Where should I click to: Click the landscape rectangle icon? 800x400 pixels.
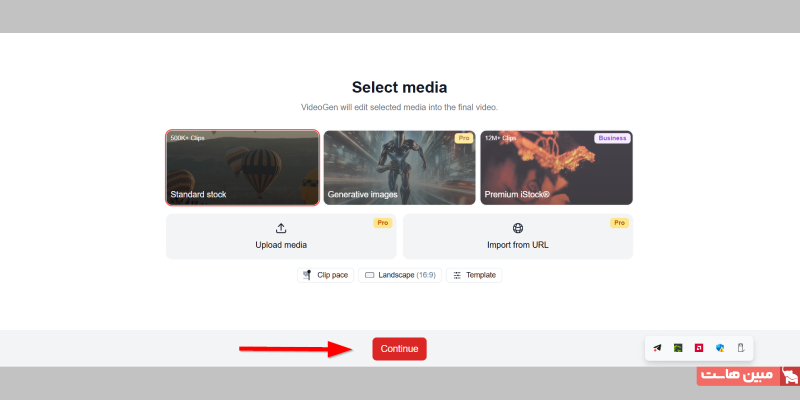(370, 275)
